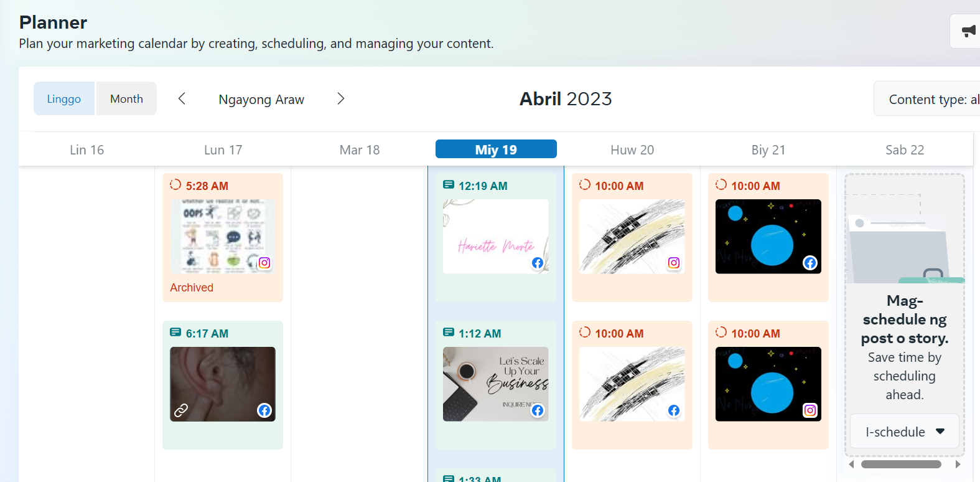Switch to Linggo week view
The width and height of the screenshot is (980, 482).
coord(64,99)
